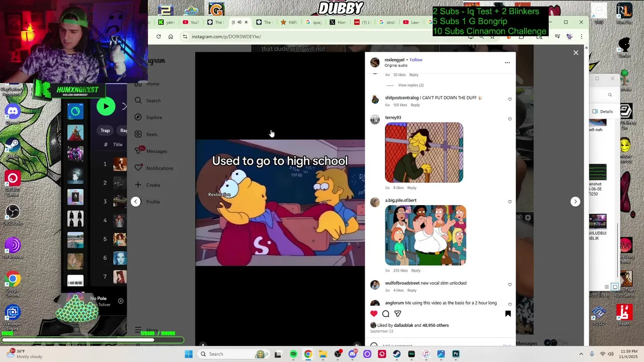The height and width of the screenshot is (362, 644).
Task: Open Details in the background Explorer window
Action: pos(603,112)
